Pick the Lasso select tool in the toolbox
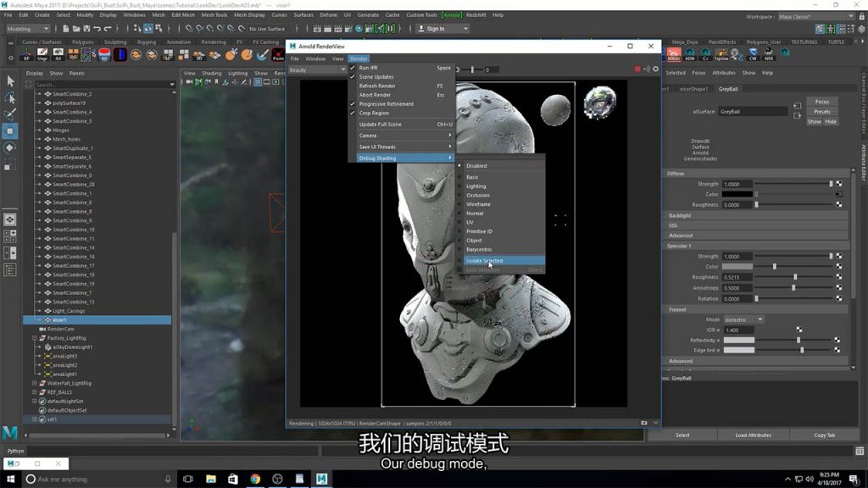 click(10, 98)
